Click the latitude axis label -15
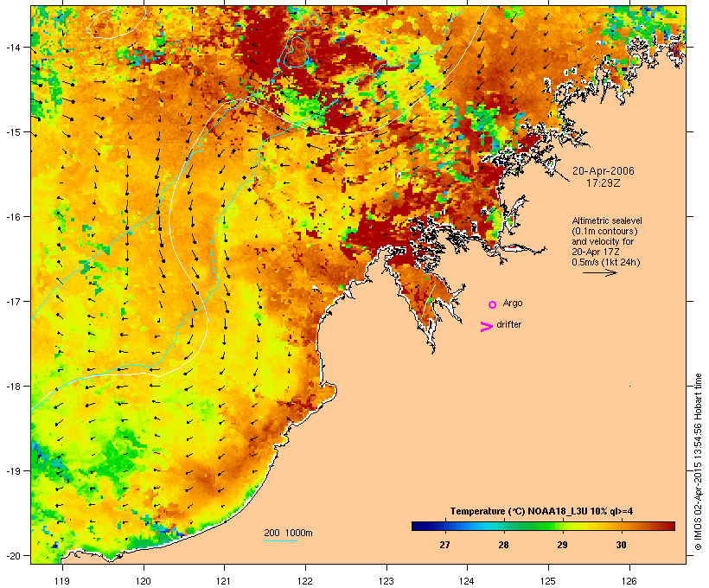Image resolution: width=709 pixels, height=588 pixels. coord(12,132)
